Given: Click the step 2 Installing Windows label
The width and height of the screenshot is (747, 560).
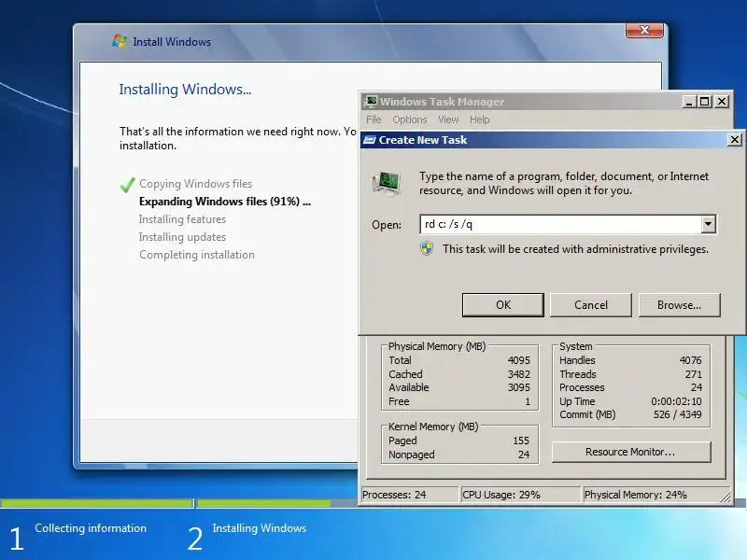Looking at the screenshot, I should click(260, 528).
